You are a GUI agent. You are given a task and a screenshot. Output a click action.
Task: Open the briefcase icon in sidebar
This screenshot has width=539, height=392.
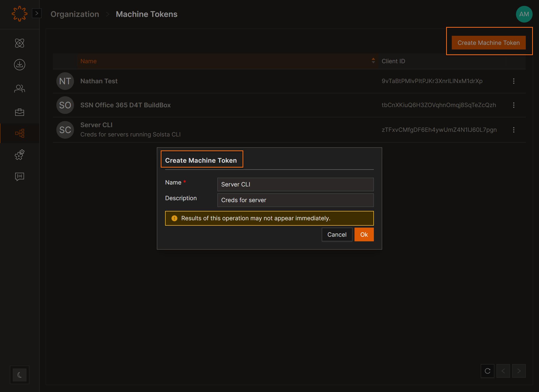coord(20,112)
